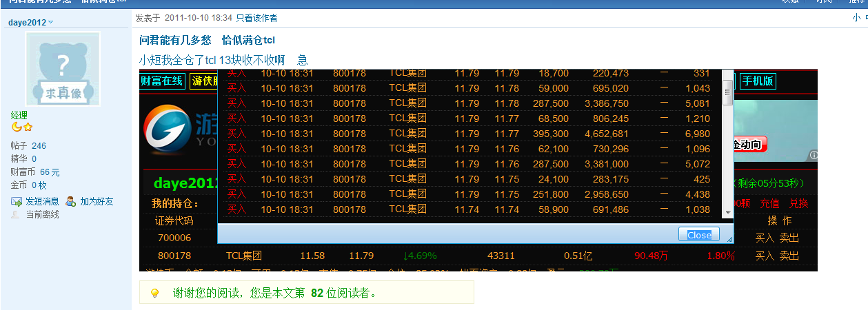Click the offline status icon next to 当前离线
Image resolution: width=868 pixels, height=310 pixels.
click(x=17, y=214)
